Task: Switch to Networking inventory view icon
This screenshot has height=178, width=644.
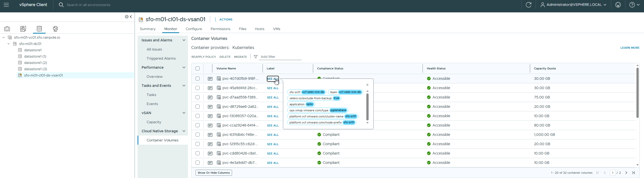Action: 56,29
